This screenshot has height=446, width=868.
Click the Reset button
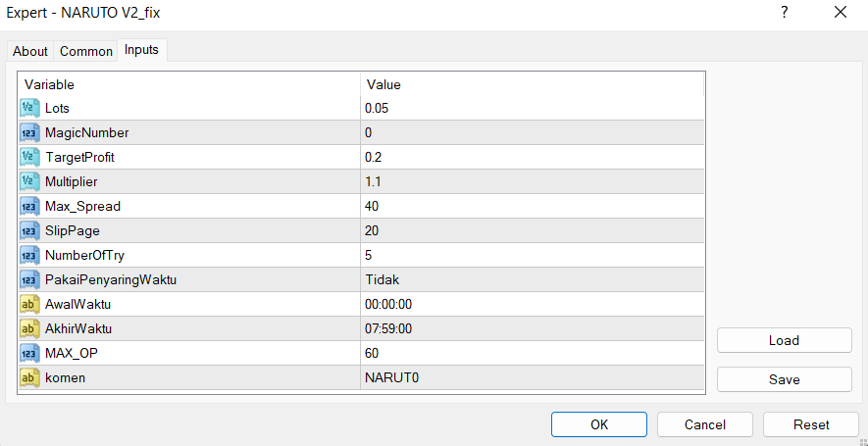click(811, 424)
